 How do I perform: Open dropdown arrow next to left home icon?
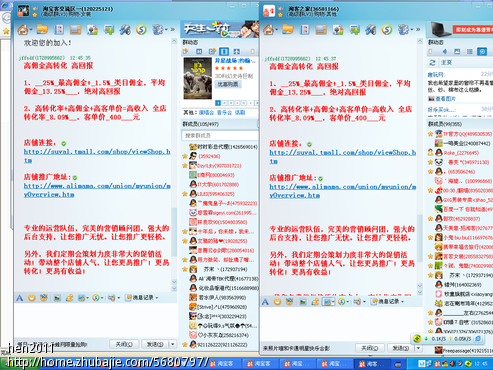pyautogui.click(x=31, y=30)
